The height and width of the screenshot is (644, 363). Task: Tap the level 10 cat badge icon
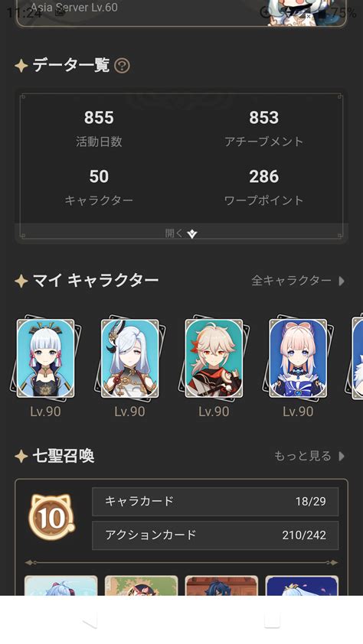coord(52,518)
